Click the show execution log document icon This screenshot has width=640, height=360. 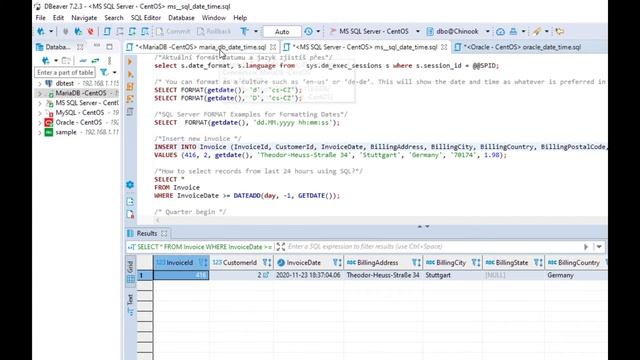130,214
